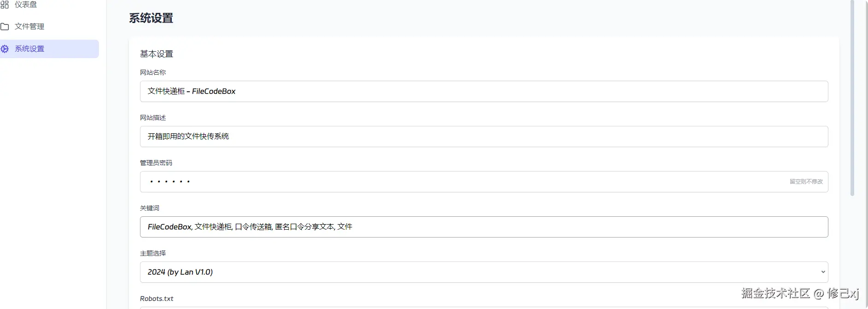Click the 关键词 label
The width and height of the screenshot is (868, 309).
pyautogui.click(x=150, y=208)
